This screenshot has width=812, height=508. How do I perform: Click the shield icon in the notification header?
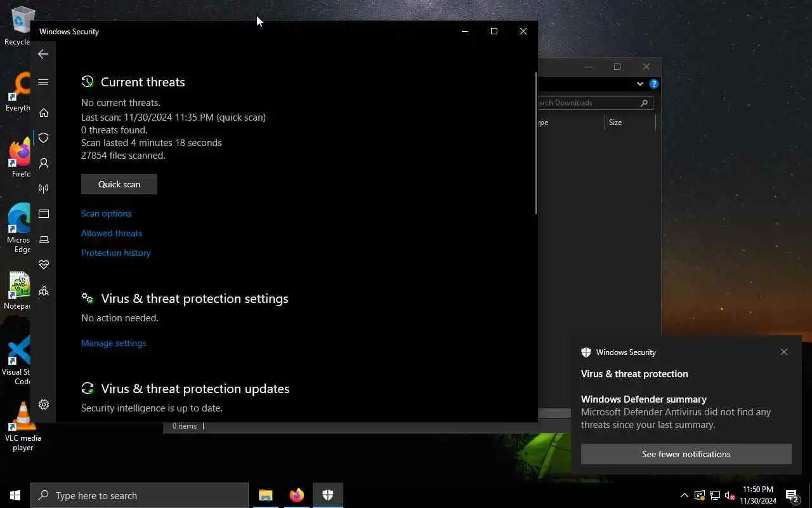click(x=586, y=352)
